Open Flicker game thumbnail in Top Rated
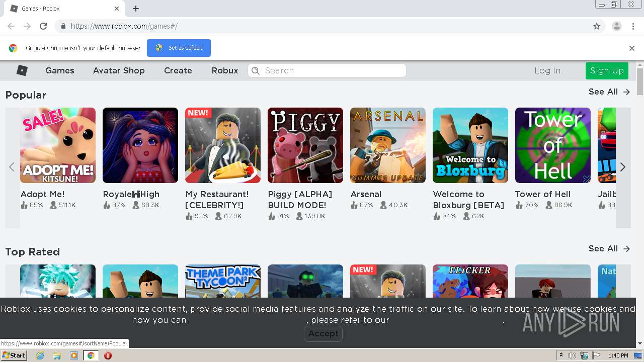Screen dimensions: 644x362 tap(470, 282)
